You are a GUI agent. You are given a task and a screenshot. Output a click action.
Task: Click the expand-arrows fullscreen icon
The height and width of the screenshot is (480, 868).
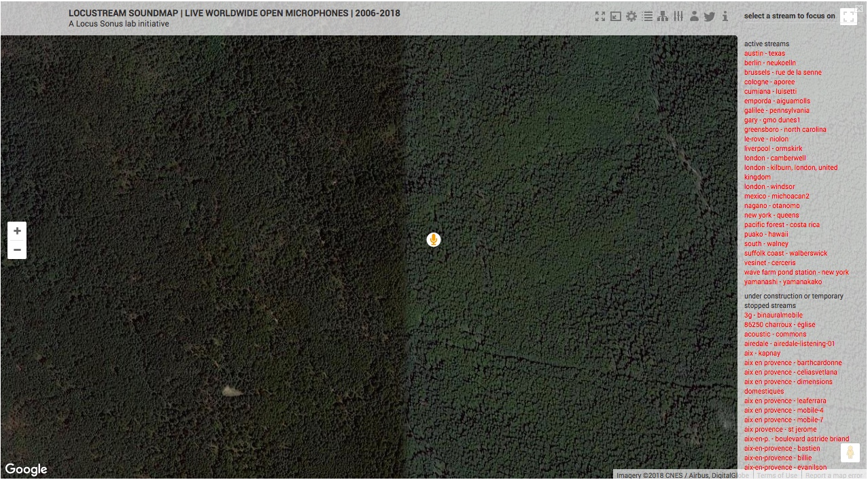click(x=600, y=16)
